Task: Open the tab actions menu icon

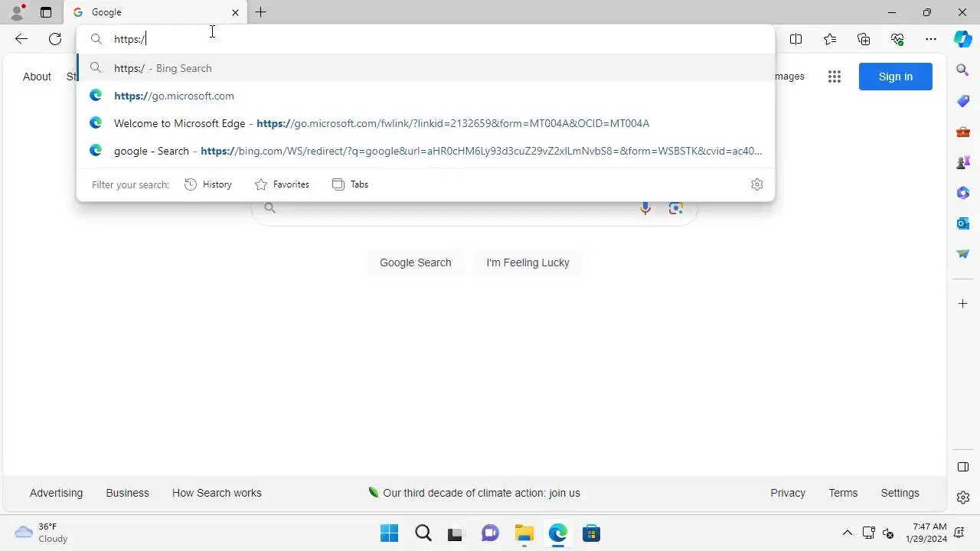Action: (x=46, y=12)
